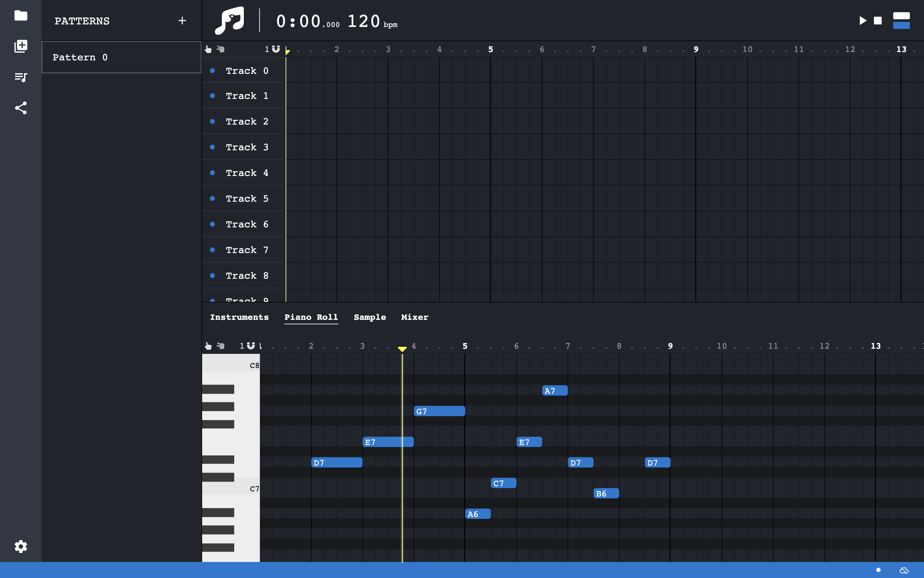Select pointer hand tool in playlist timeline
Image resolution: width=924 pixels, height=578 pixels.
pos(208,49)
